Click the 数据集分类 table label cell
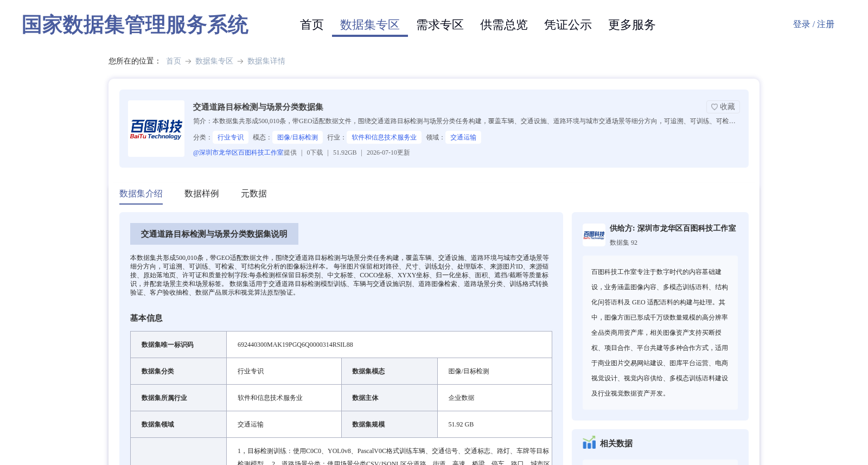The width and height of the screenshot is (868, 465). pos(178,371)
